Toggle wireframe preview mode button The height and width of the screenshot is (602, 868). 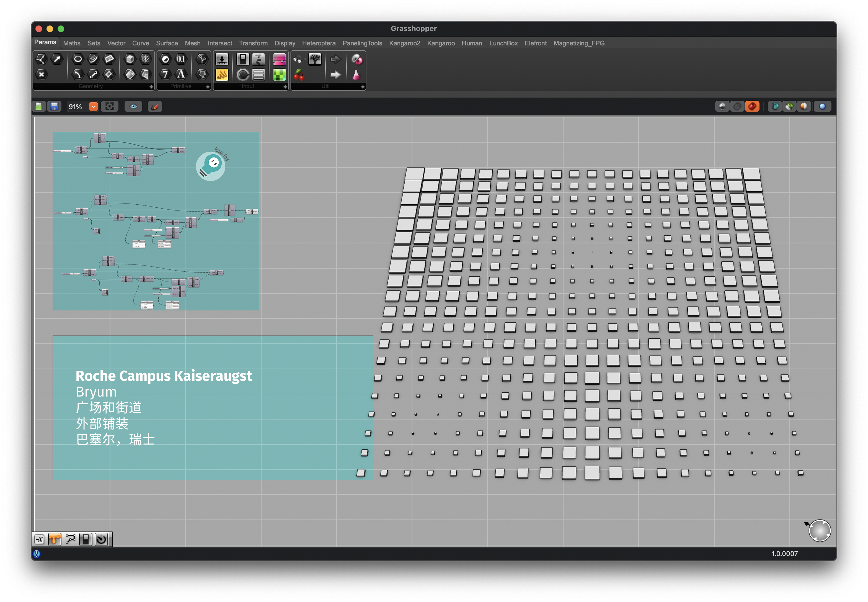point(737,107)
